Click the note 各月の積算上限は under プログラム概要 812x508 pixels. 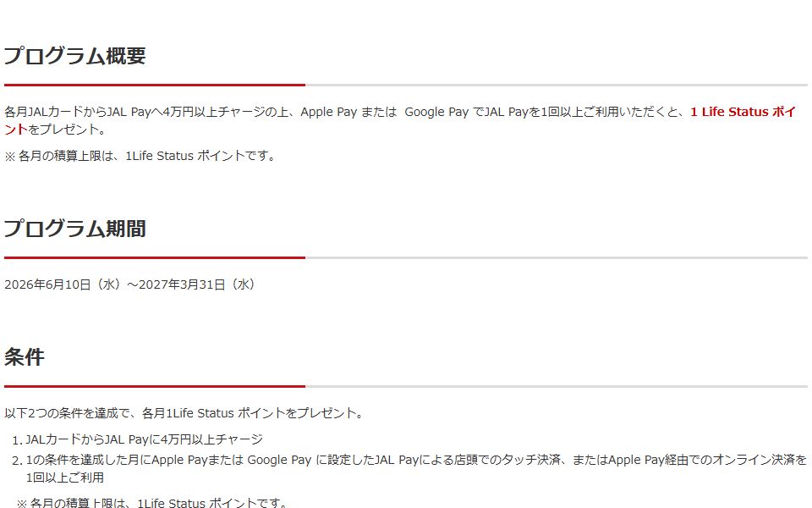(x=140, y=156)
